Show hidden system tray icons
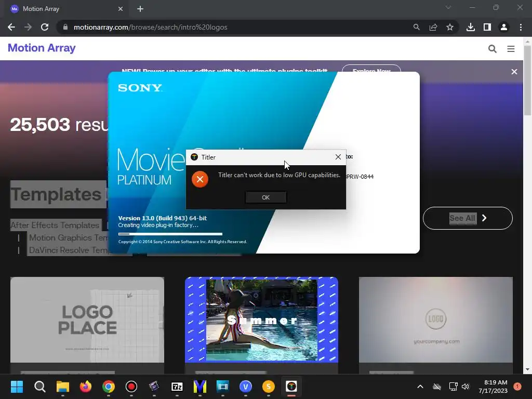 click(x=420, y=387)
